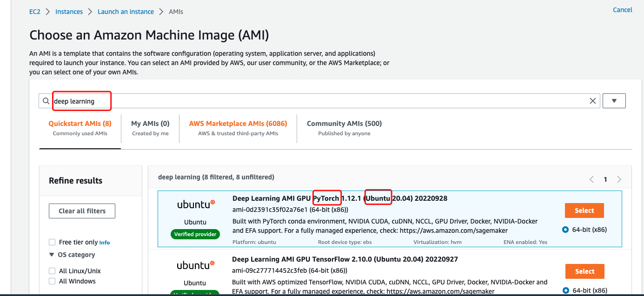This screenshot has height=296, width=644.
Task: Switch to My AMIs tab
Action: pyautogui.click(x=150, y=128)
